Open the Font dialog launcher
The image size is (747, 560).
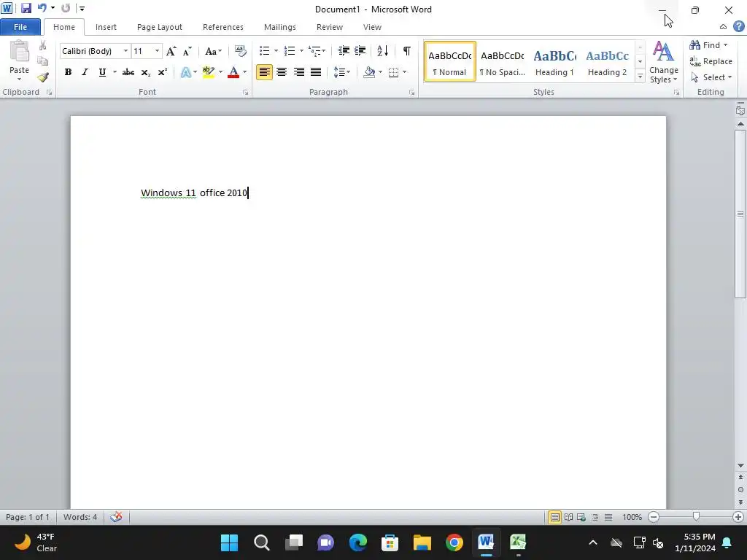245,93
